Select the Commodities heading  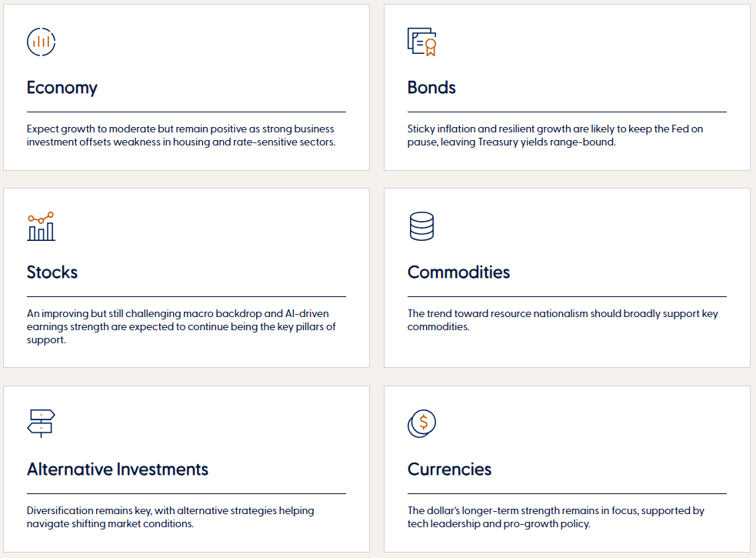(458, 272)
